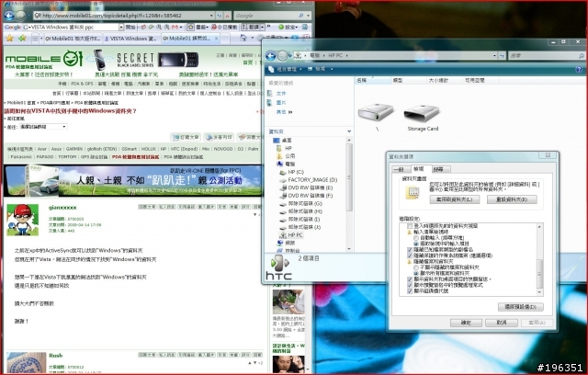Click magnifier in Explorer search box

(581, 55)
